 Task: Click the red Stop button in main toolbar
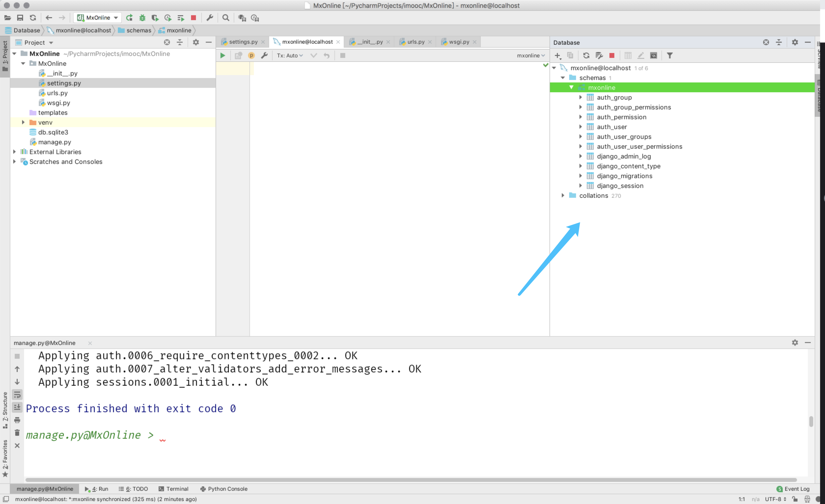click(x=193, y=18)
